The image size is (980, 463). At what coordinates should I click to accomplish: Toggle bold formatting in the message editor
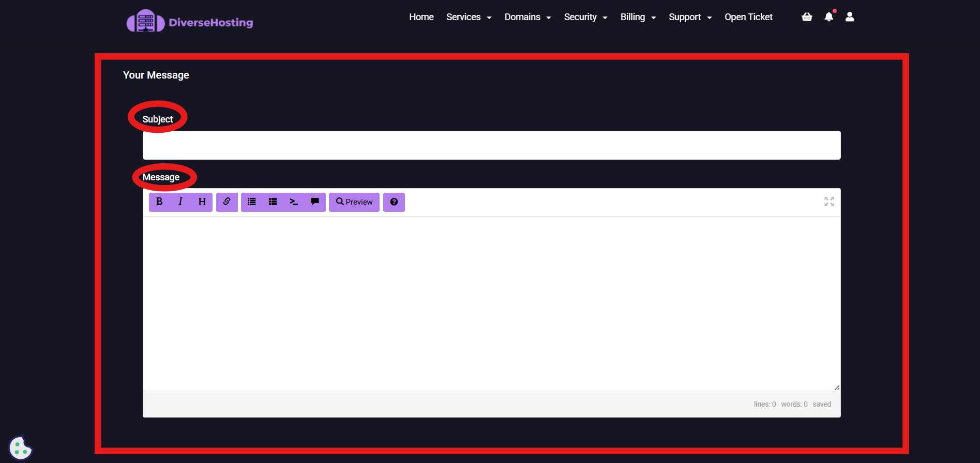(x=159, y=202)
